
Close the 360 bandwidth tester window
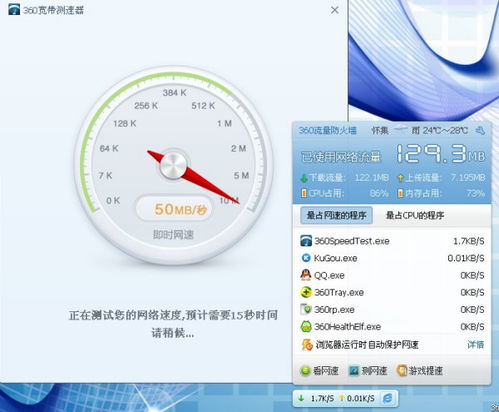335,10
